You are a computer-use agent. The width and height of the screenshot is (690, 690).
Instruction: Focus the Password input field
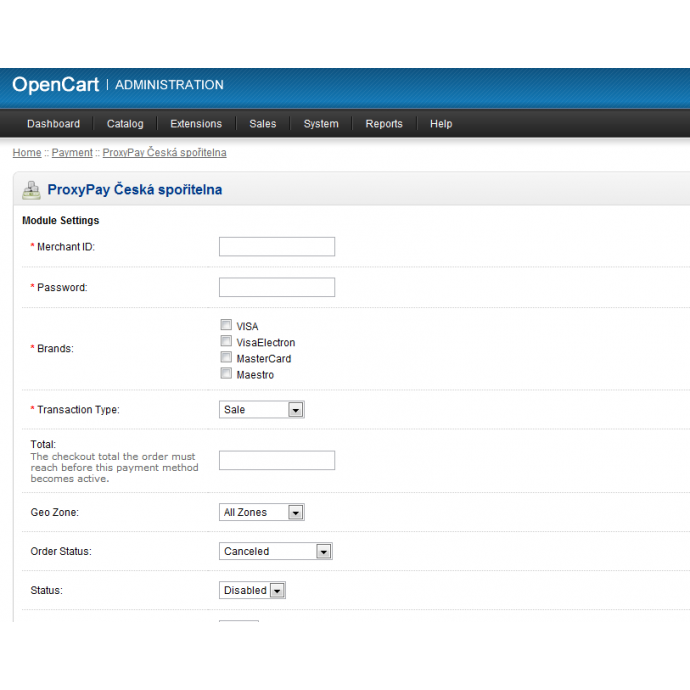277,287
